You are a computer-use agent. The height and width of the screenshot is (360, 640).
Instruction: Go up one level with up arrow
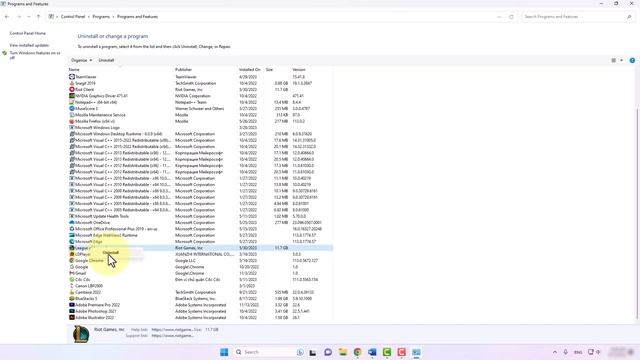(x=38, y=17)
